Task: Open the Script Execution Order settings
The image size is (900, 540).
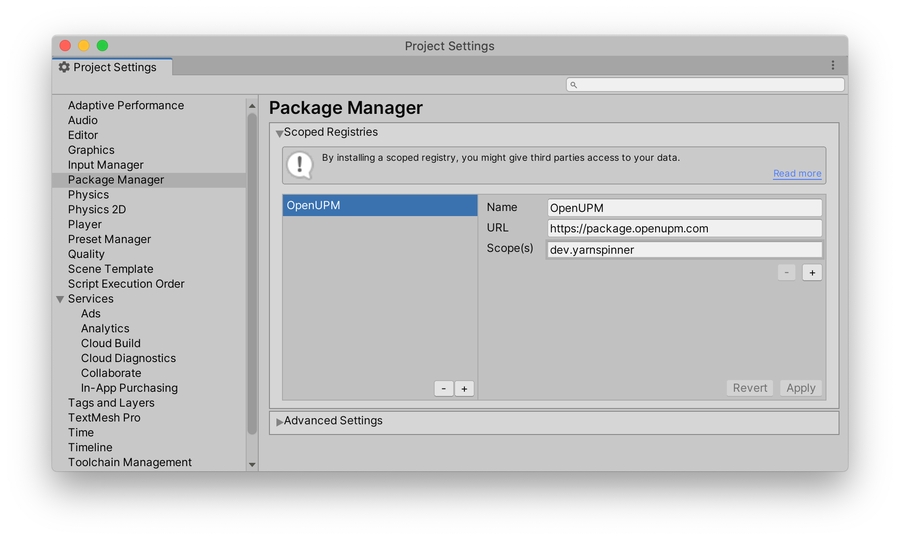Action: point(126,284)
